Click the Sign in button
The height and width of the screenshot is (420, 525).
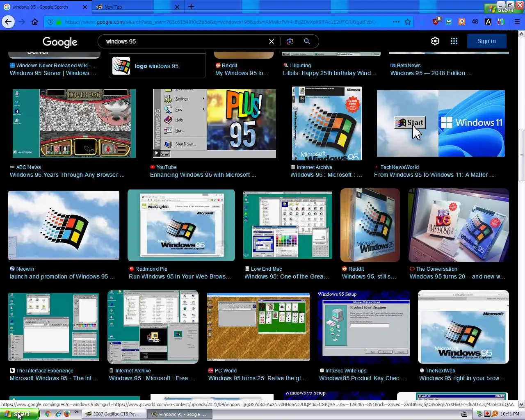click(x=486, y=41)
